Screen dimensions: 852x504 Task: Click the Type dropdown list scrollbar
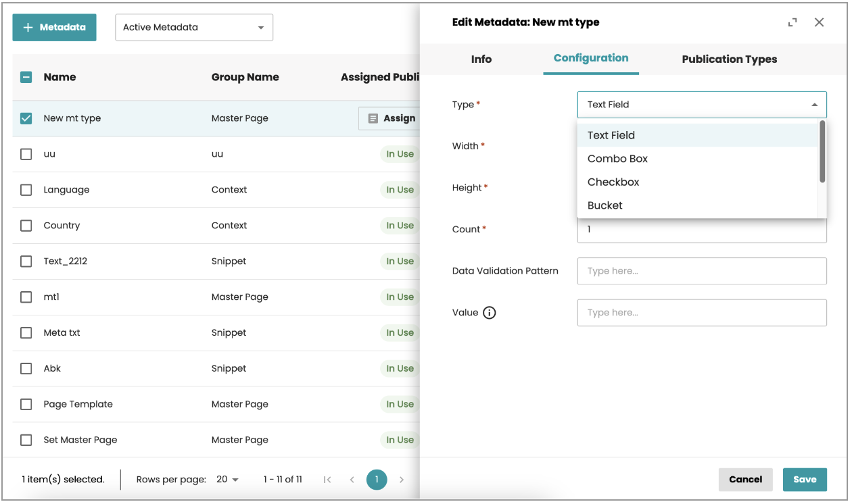click(x=822, y=152)
